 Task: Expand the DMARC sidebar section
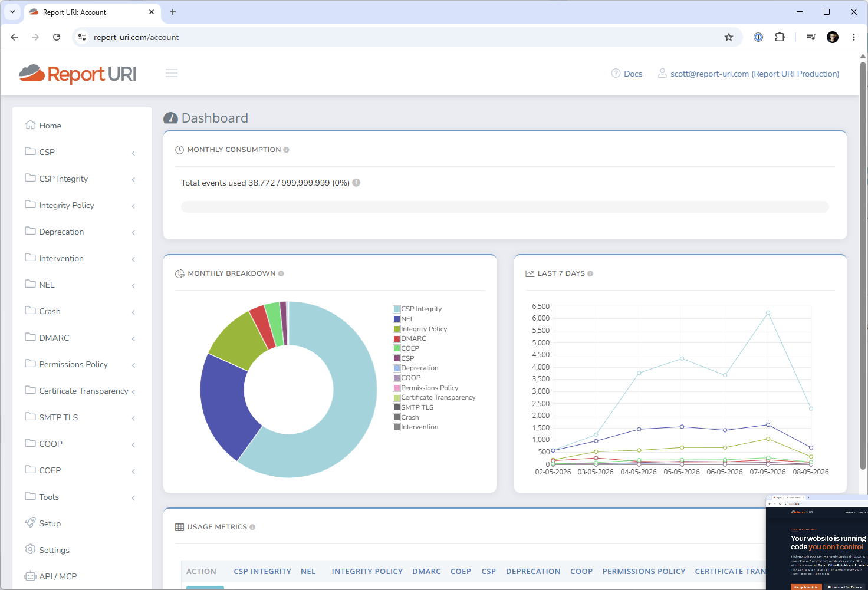pos(82,338)
